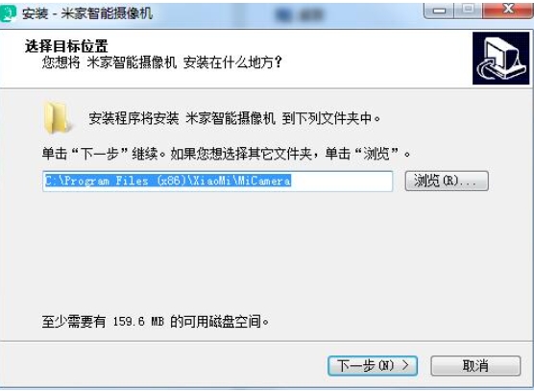534x392 pixels.
Task: Click blank space inside the install path field
Action: pyautogui.click(x=341, y=181)
